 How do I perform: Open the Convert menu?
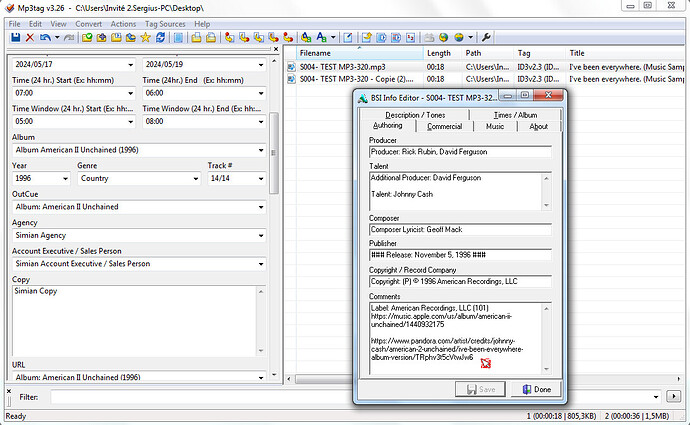click(x=88, y=24)
